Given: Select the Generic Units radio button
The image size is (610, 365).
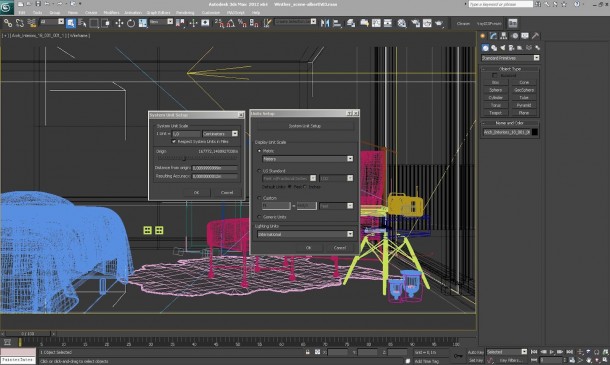Looking at the screenshot, I should pyautogui.click(x=259, y=217).
